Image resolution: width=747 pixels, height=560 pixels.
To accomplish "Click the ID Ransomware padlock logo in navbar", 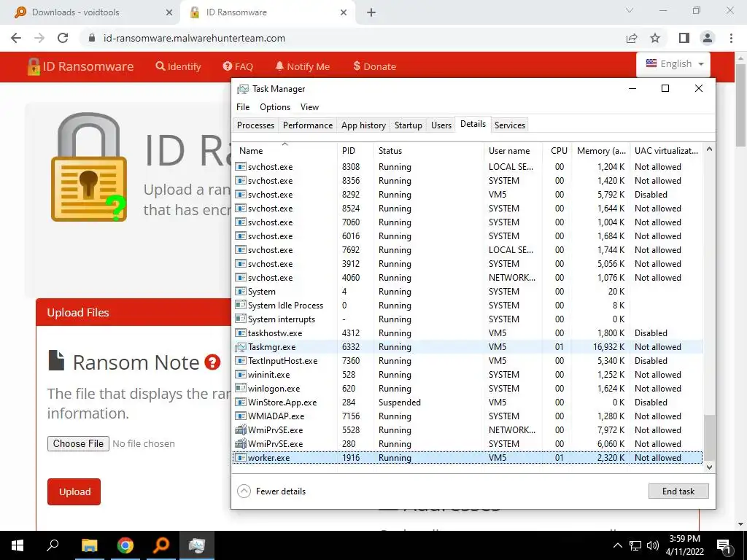I will pyautogui.click(x=34, y=66).
